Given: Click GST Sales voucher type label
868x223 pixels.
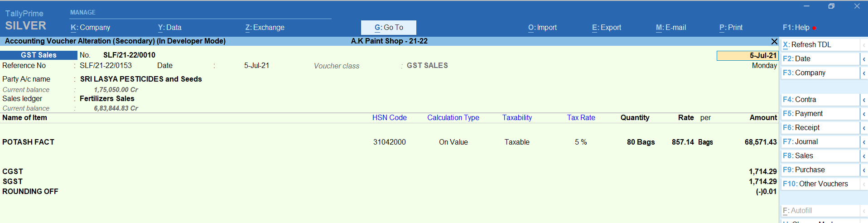Looking at the screenshot, I should coord(39,55).
